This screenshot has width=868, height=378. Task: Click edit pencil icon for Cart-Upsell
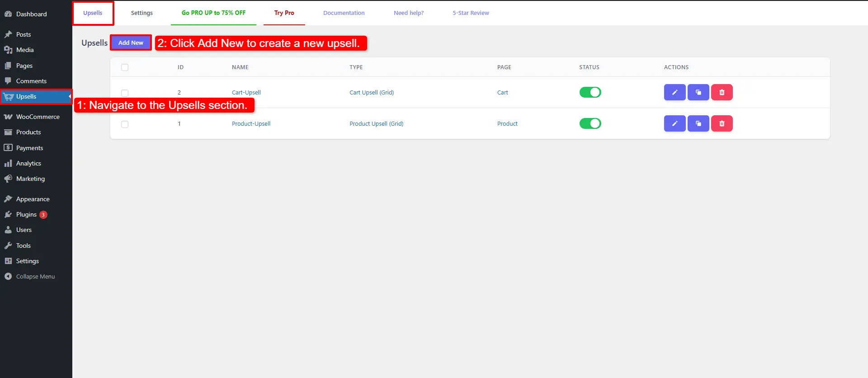pos(675,92)
